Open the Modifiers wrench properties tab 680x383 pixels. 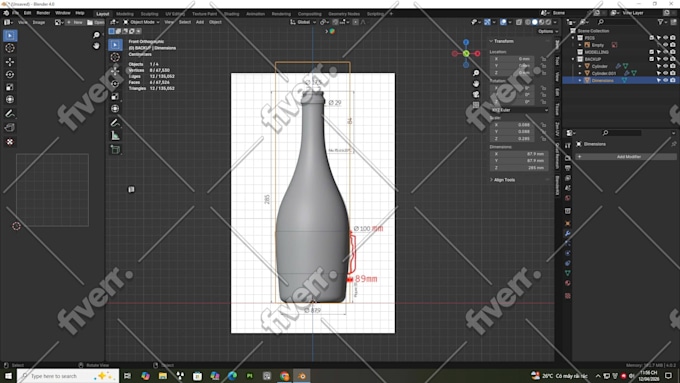pyautogui.click(x=568, y=233)
